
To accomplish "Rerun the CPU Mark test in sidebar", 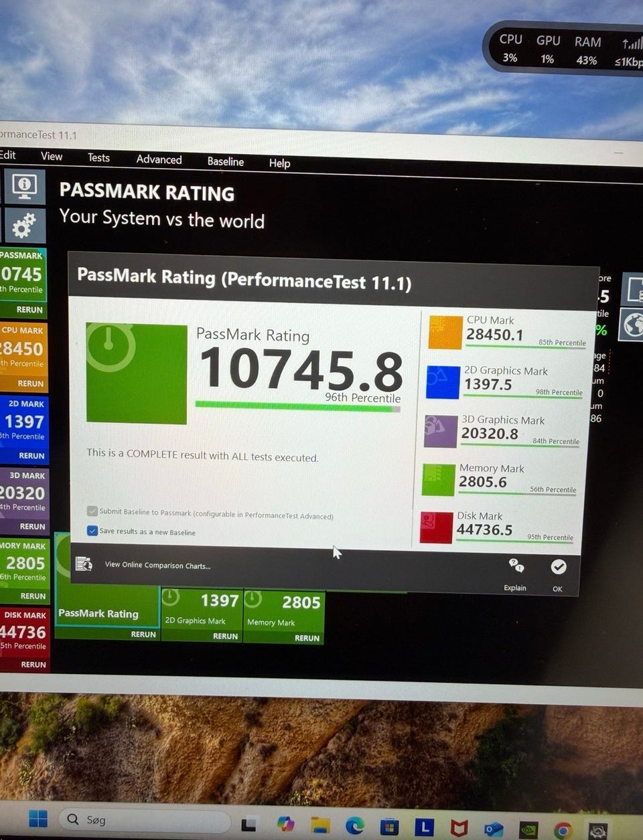I will tap(31, 384).
